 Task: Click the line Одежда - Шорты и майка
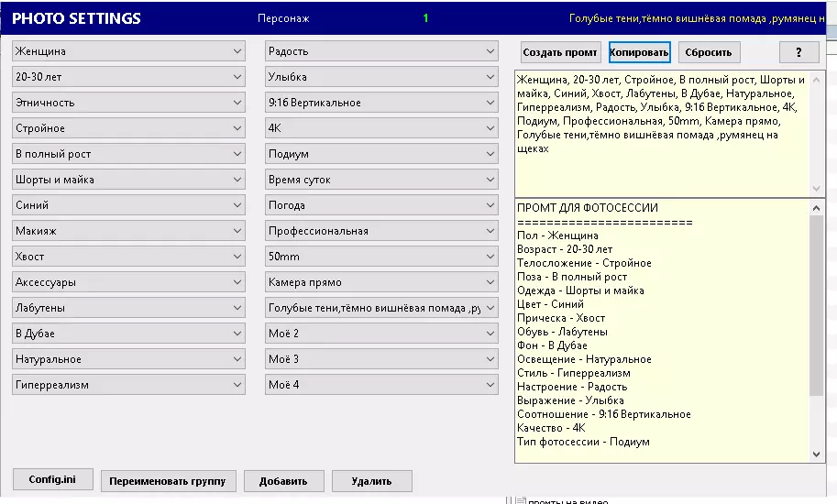pyautogui.click(x=580, y=290)
